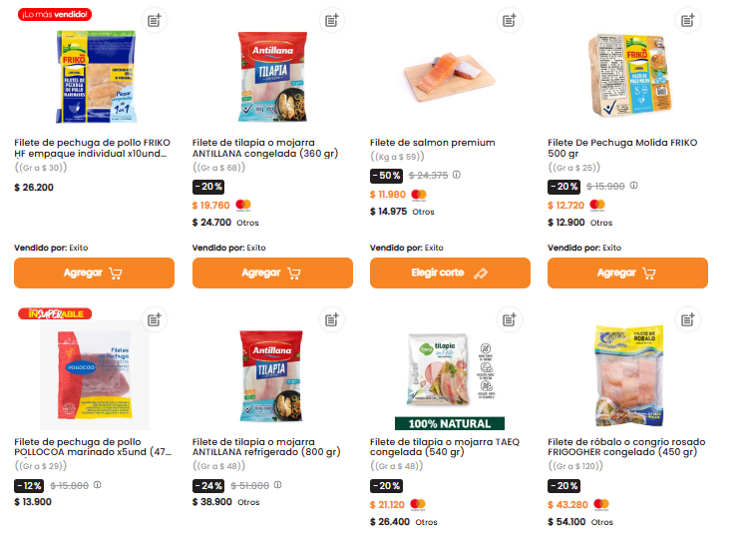
Task: Show price info for salmon premium
Action: coord(457,175)
